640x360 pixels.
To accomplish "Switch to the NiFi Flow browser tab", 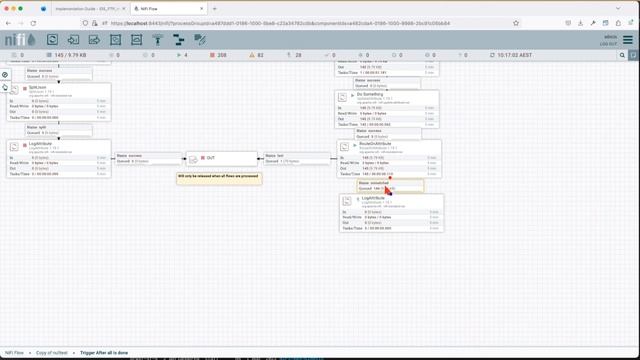I will 169,9.
